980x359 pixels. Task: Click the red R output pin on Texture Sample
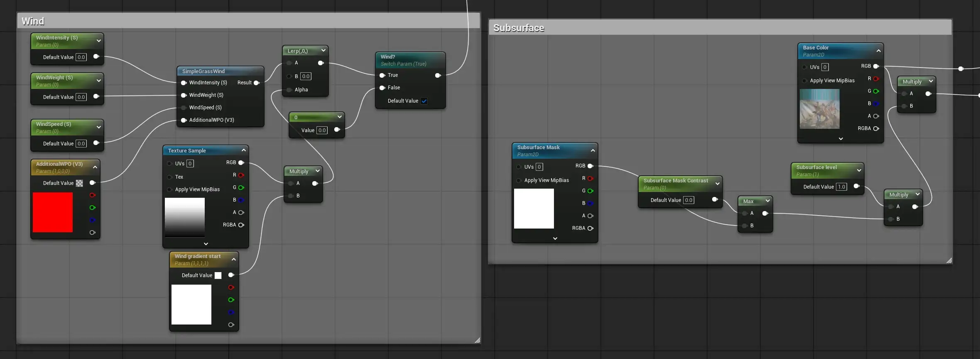click(x=241, y=175)
